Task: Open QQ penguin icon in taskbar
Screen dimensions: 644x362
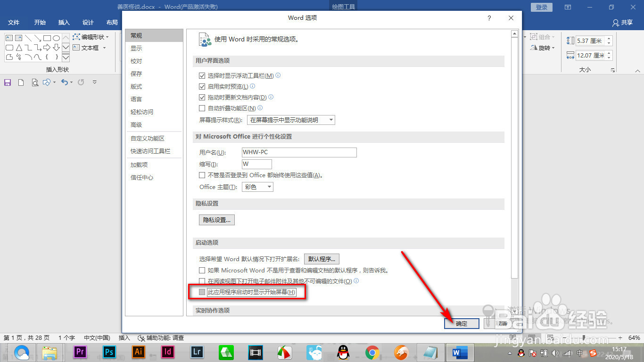Action: (x=343, y=352)
